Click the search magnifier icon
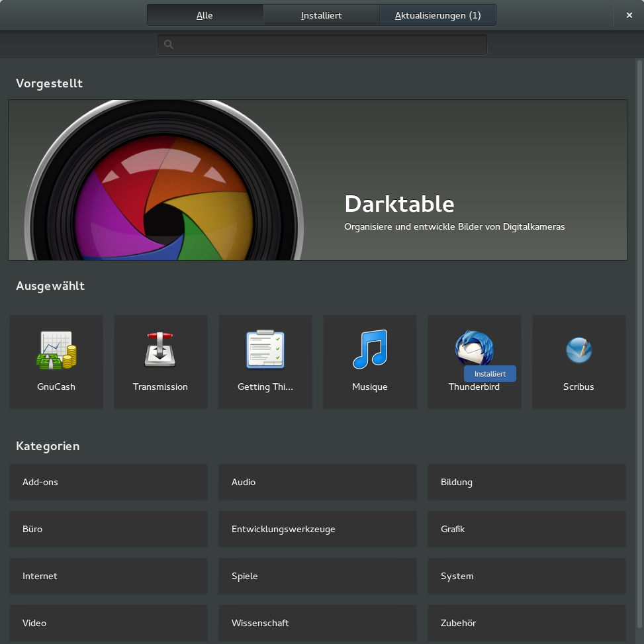The width and height of the screenshot is (644, 644). 168,44
